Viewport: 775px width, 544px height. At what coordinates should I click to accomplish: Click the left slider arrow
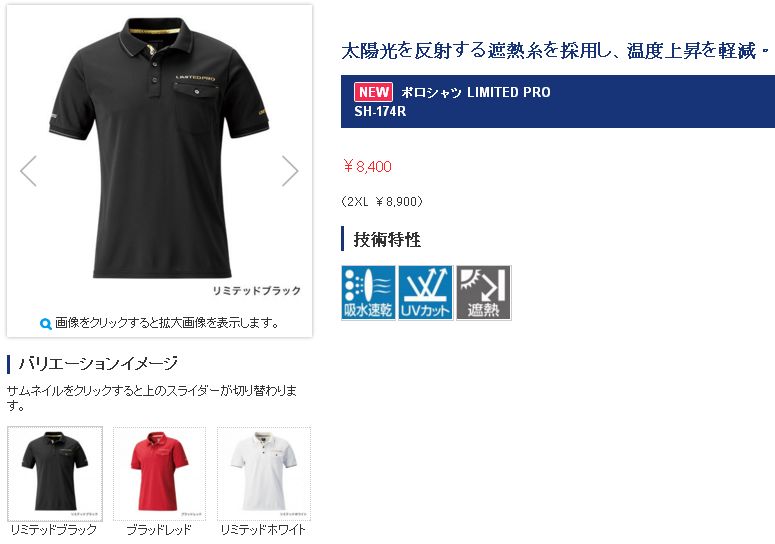(28, 171)
